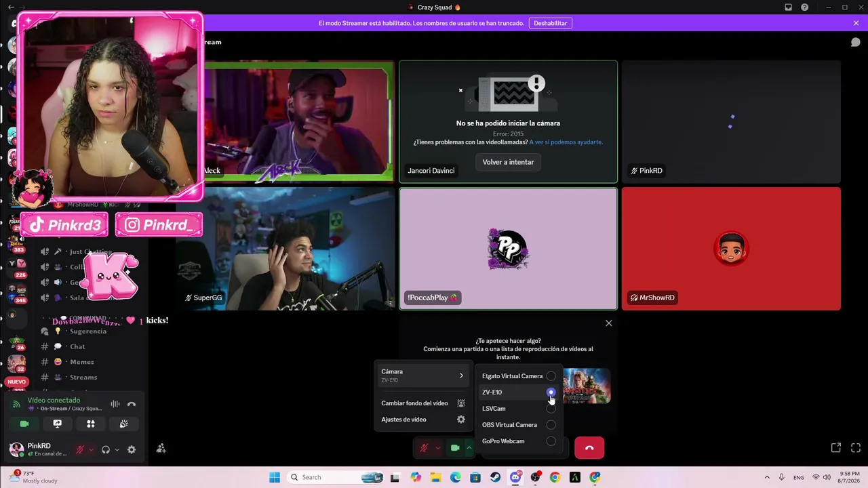
Task: Click the invite friends icon
Action: point(161,448)
